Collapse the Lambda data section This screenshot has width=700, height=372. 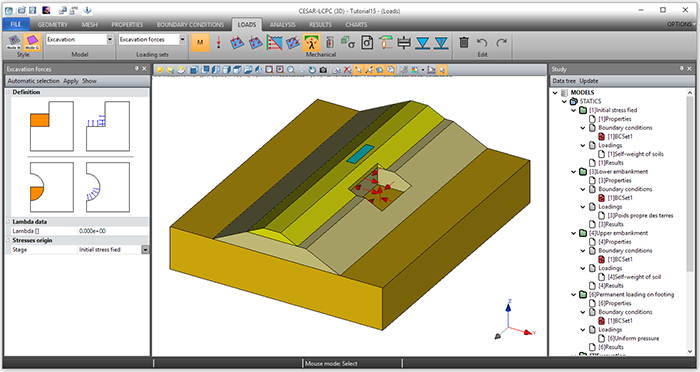(8, 222)
